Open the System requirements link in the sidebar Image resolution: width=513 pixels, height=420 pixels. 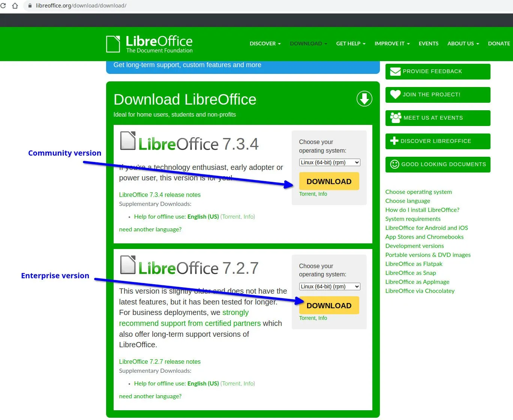412,219
